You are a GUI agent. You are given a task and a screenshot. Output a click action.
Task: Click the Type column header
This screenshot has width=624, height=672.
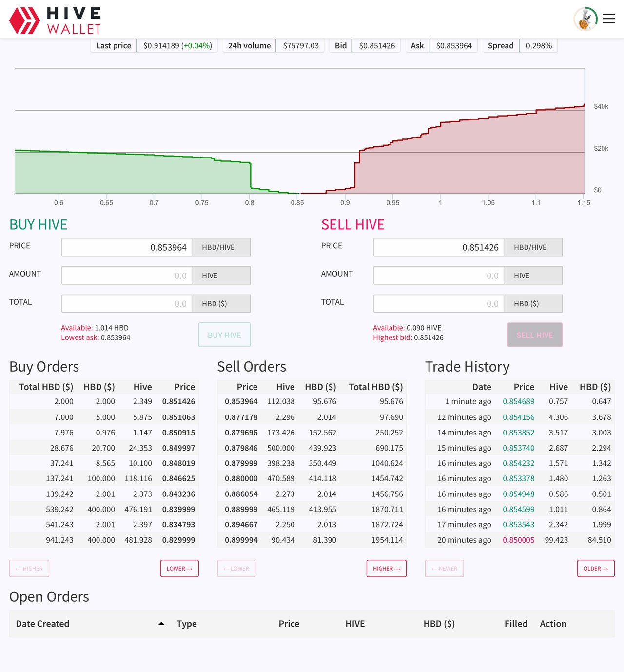pos(187,624)
